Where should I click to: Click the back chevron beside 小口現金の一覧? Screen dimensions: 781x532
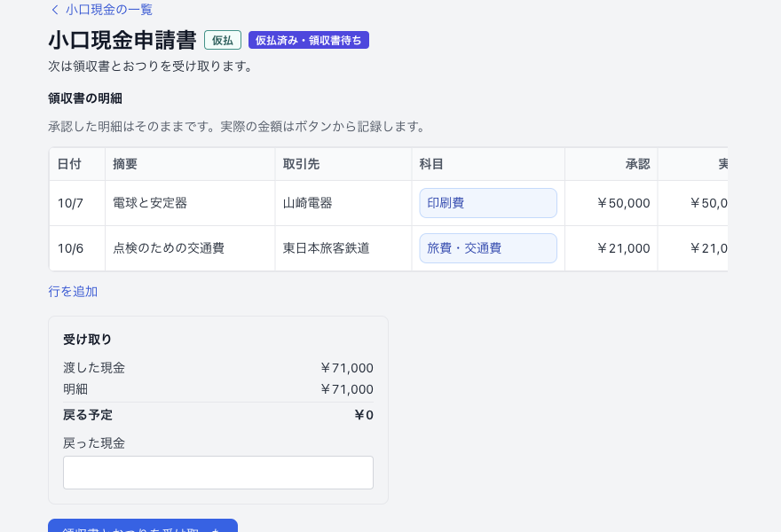(x=55, y=10)
